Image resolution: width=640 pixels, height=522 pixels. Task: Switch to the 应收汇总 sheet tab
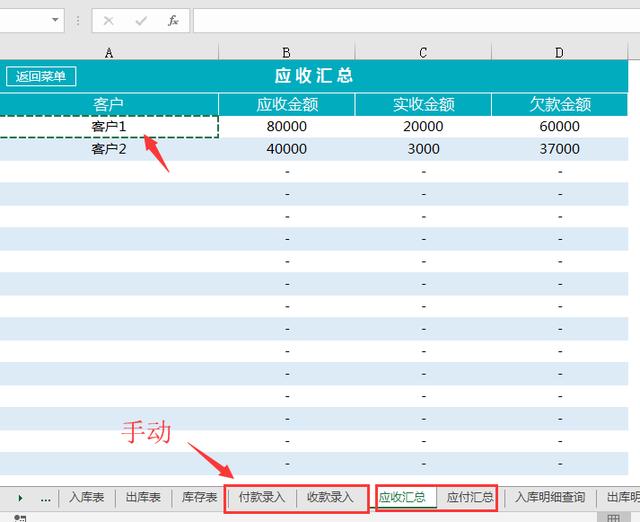pos(402,497)
